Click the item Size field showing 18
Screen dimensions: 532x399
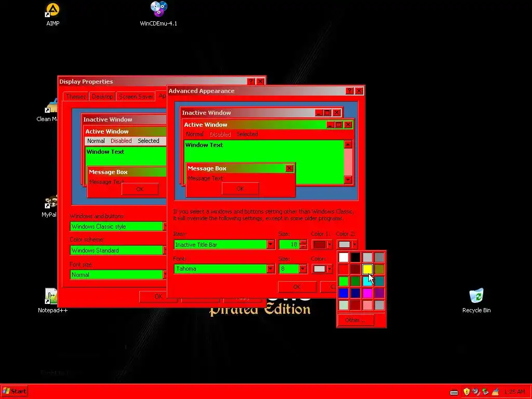[289, 245]
